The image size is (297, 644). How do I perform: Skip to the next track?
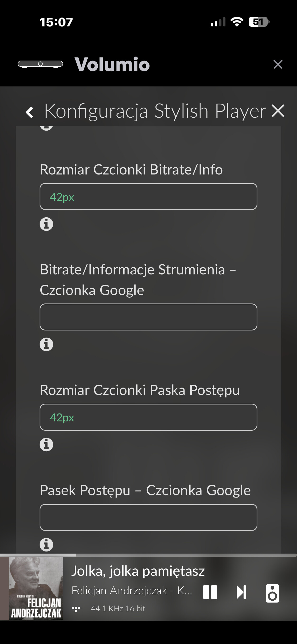(241, 592)
